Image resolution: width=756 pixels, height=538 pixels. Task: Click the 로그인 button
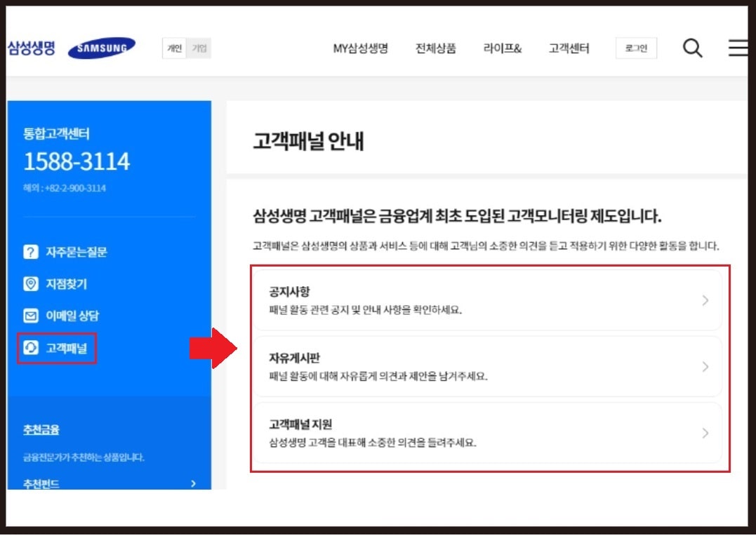point(635,48)
